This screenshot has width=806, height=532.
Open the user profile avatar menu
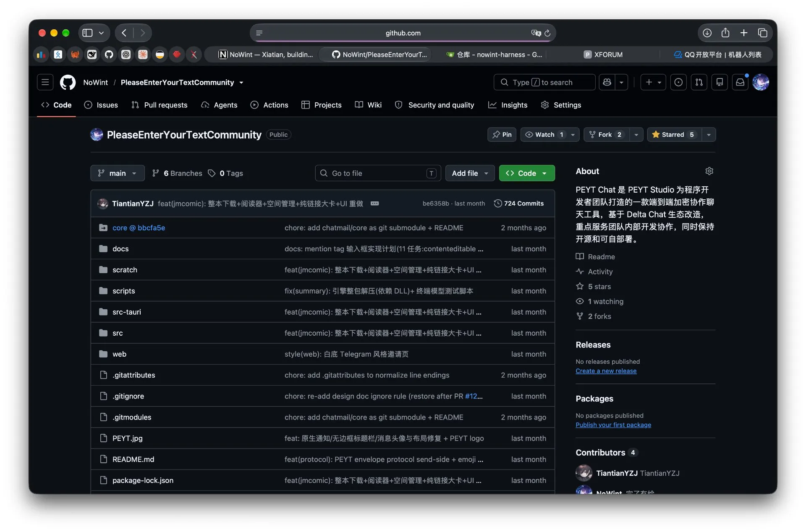(761, 82)
